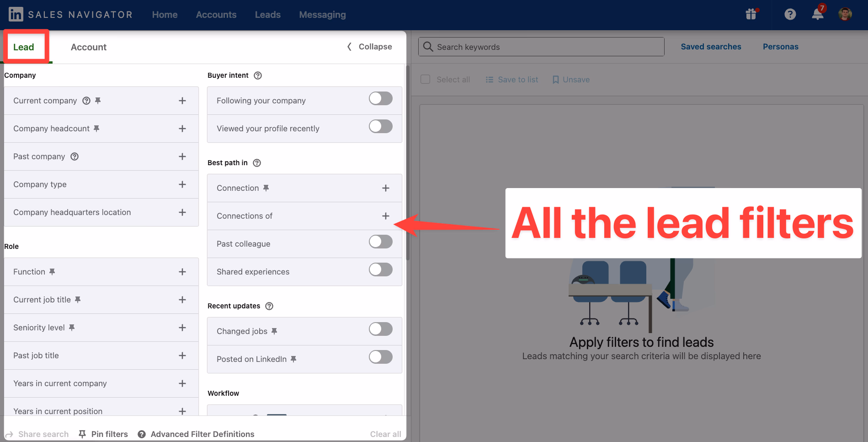Open the Home menu item
The width and height of the screenshot is (868, 442).
(165, 15)
